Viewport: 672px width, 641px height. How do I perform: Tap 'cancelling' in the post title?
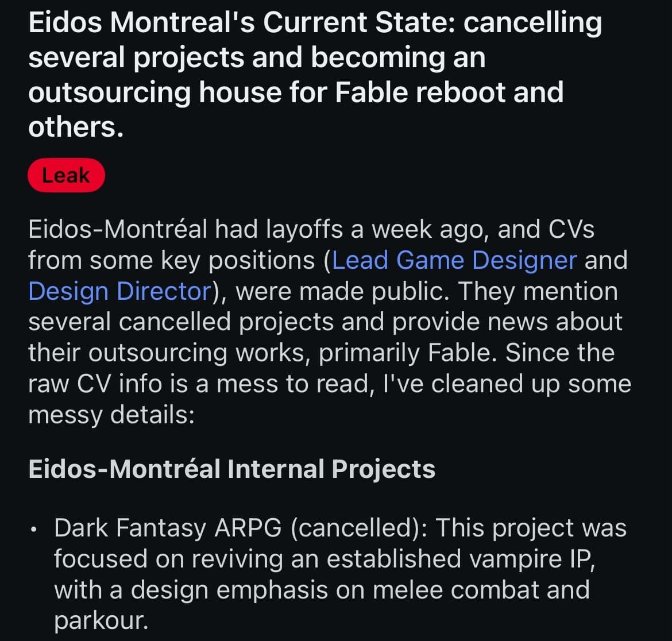532,24
